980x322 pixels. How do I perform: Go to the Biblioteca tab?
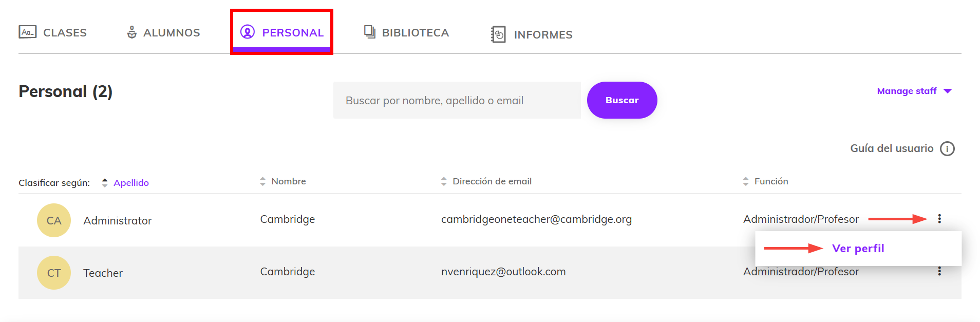tap(406, 32)
